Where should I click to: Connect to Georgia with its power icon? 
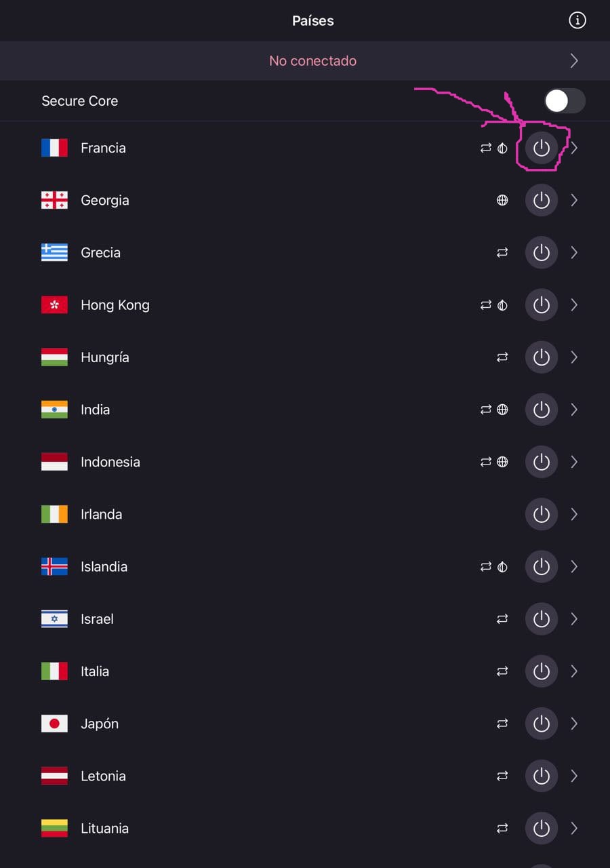click(x=541, y=200)
